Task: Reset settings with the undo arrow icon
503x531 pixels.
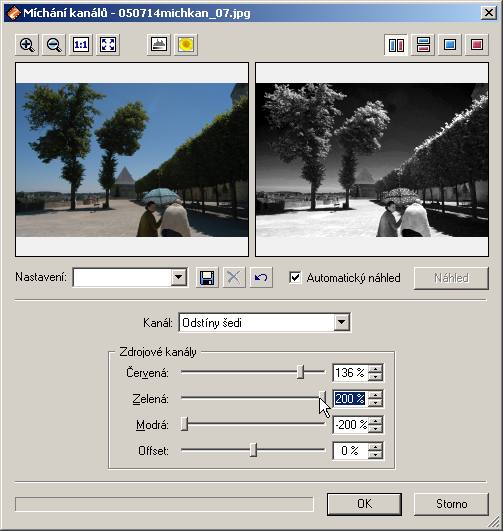Action: coord(261,278)
